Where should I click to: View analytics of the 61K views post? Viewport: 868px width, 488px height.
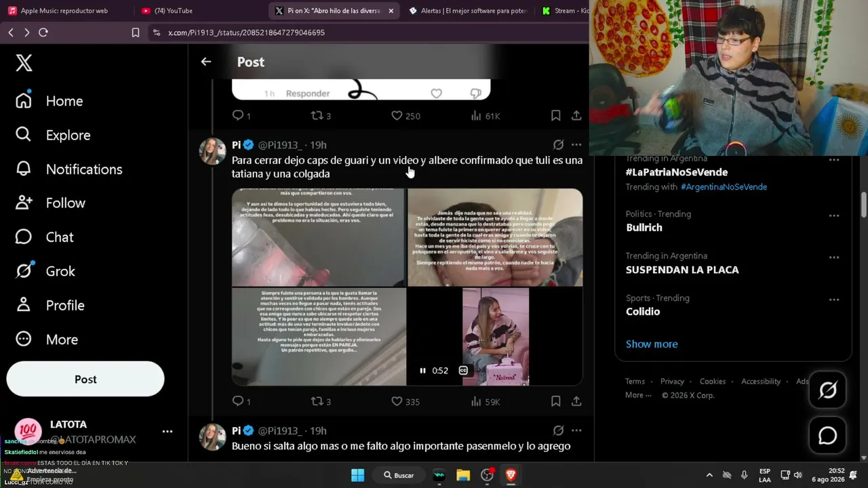point(485,116)
